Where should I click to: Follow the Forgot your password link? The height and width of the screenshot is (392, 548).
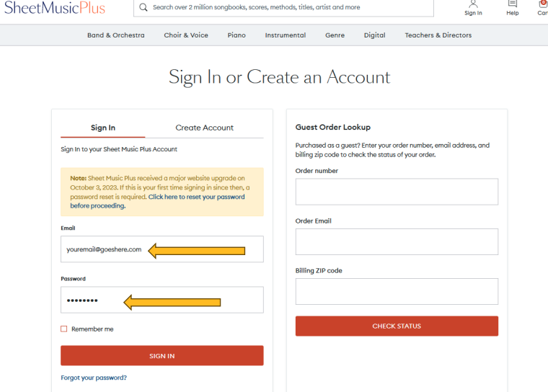tap(94, 378)
